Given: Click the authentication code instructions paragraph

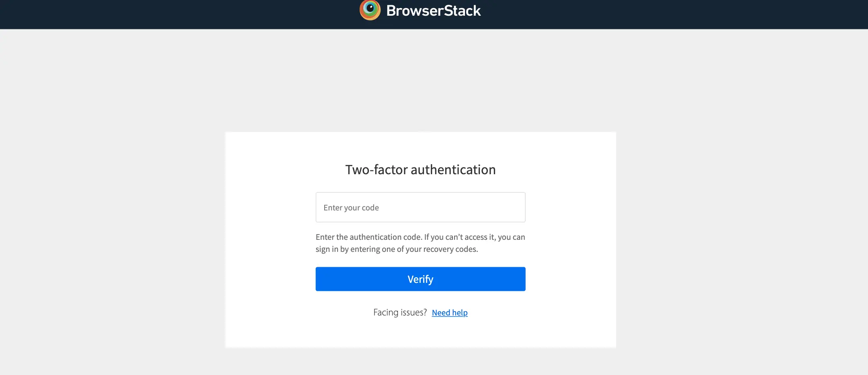Looking at the screenshot, I should (420, 237).
